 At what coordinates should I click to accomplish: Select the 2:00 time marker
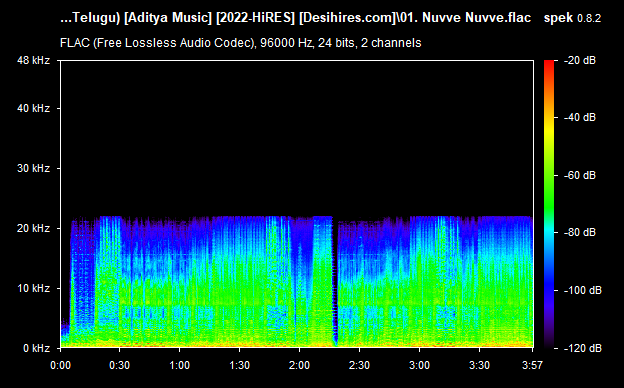pyautogui.click(x=299, y=365)
